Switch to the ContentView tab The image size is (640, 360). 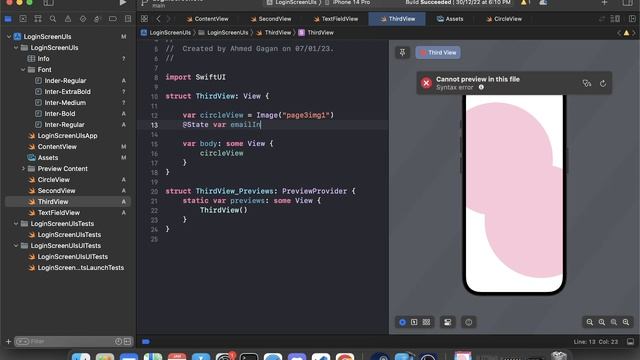(207, 19)
